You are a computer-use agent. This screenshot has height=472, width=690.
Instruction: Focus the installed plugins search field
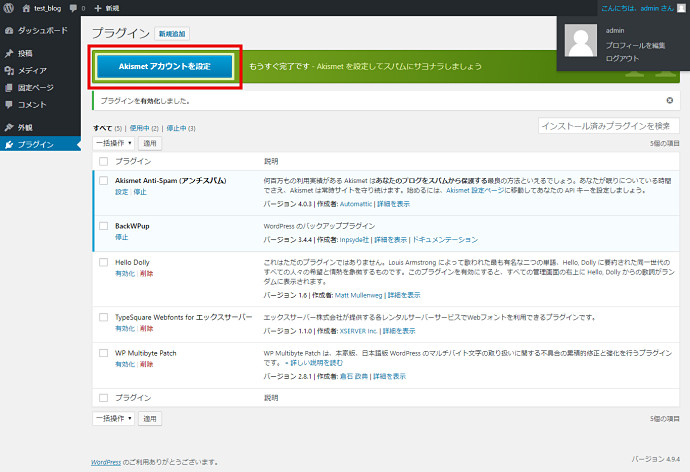607,125
